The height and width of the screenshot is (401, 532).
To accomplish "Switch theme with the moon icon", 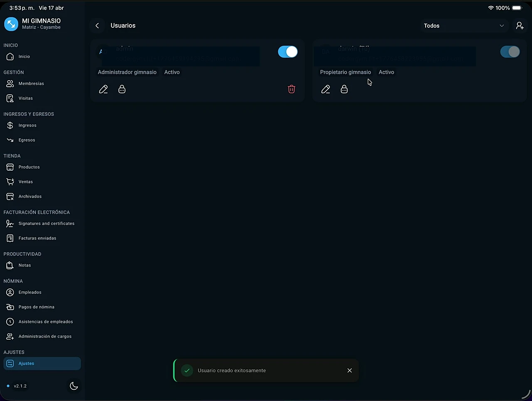I will (x=74, y=386).
